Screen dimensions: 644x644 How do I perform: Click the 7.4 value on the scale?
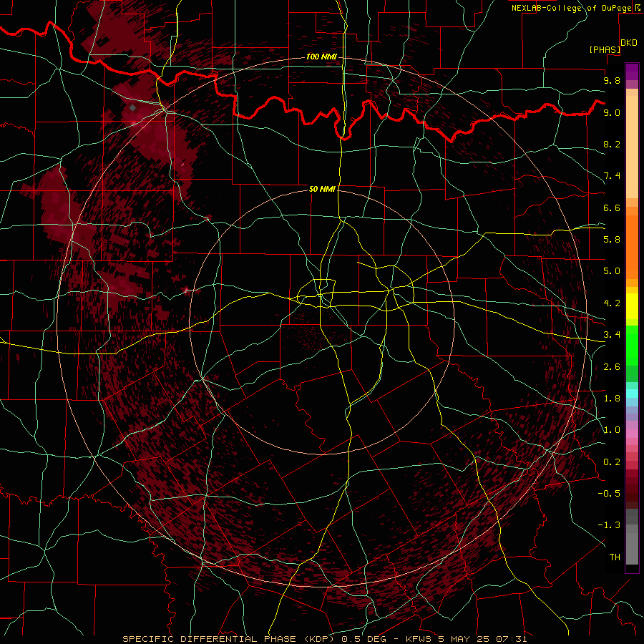(x=612, y=176)
